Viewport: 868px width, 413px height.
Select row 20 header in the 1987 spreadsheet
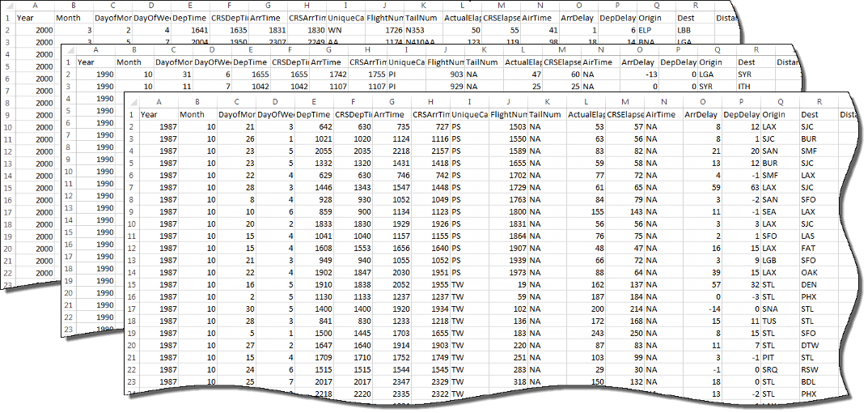[x=132, y=345]
